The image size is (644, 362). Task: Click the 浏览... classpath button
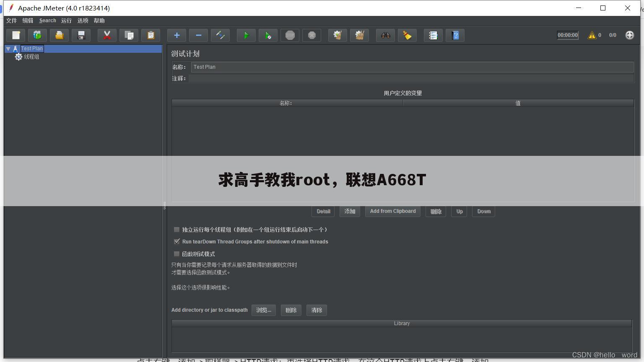[x=264, y=310]
